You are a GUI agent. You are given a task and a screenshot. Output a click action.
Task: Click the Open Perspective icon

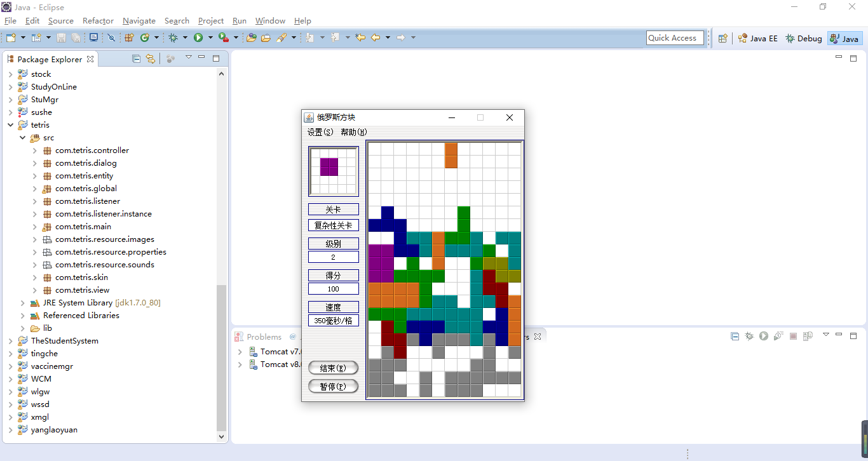point(722,38)
